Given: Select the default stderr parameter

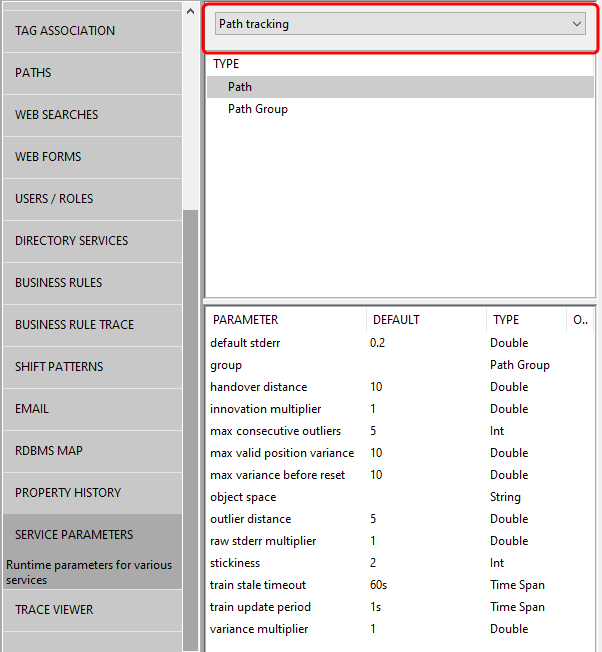Looking at the screenshot, I should [x=400, y=343].
